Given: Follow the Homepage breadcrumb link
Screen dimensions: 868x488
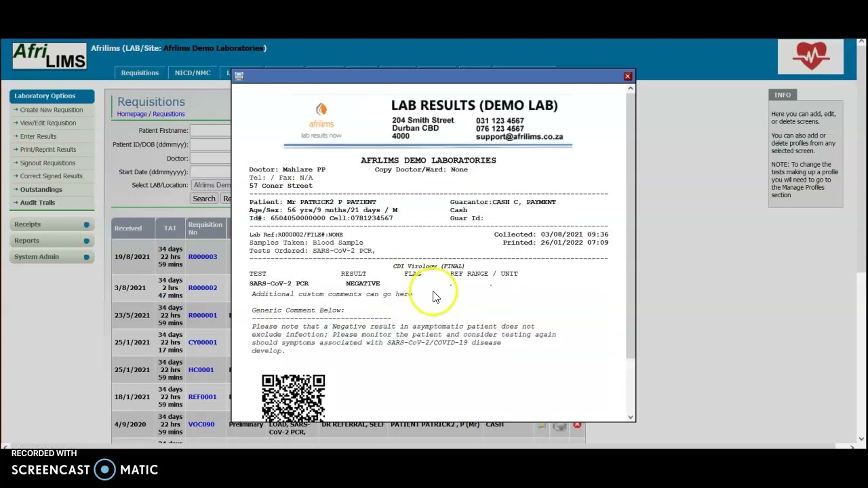Looking at the screenshot, I should tap(132, 114).
